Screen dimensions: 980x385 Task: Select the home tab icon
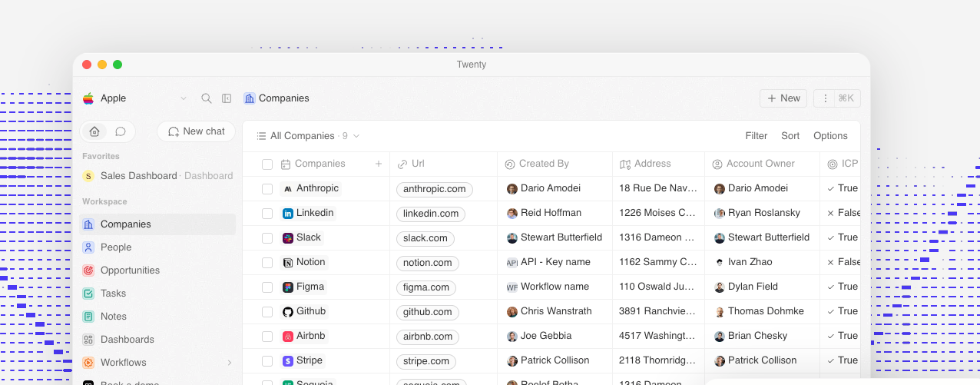tap(94, 131)
